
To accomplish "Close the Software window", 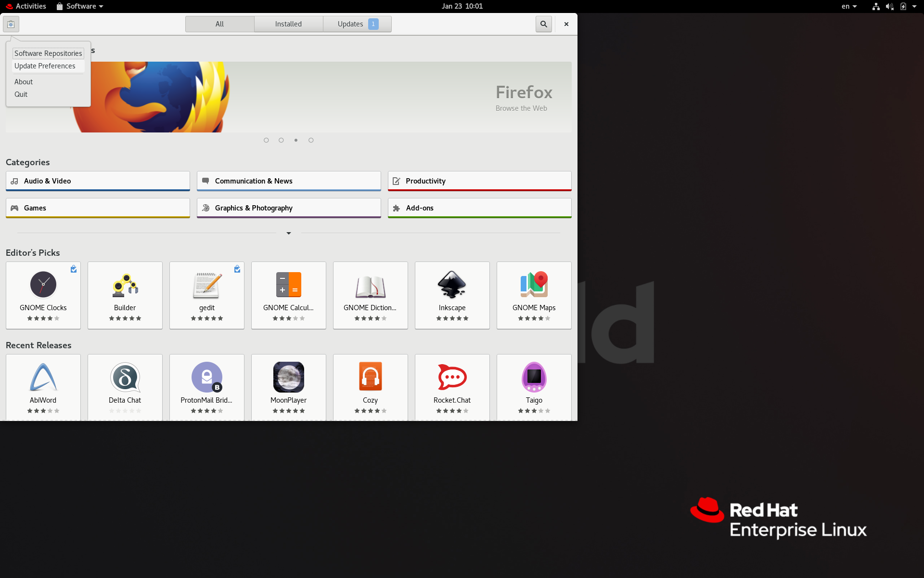I will (x=566, y=24).
